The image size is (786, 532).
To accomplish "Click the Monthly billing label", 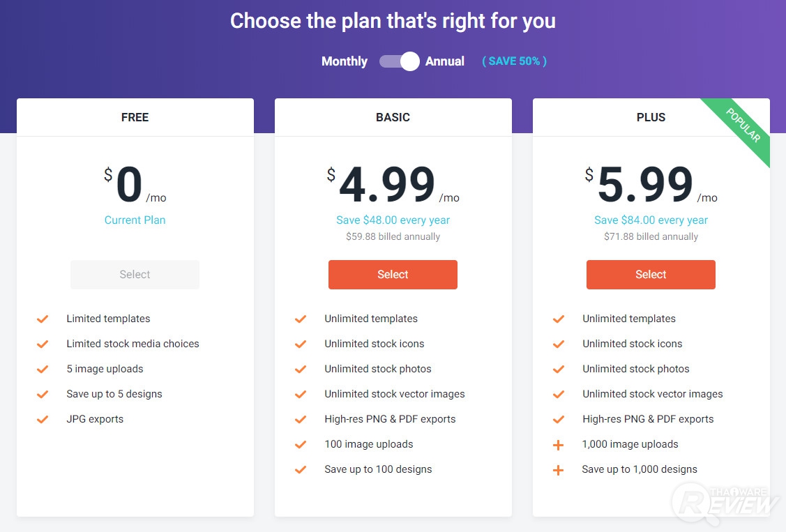I will pos(344,61).
